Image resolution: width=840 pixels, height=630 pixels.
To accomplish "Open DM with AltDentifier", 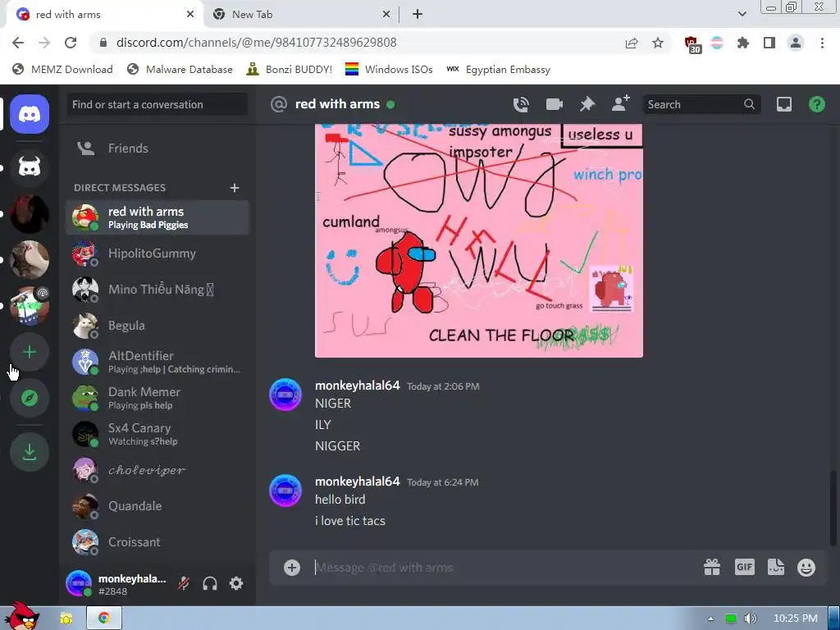I will coord(157,362).
